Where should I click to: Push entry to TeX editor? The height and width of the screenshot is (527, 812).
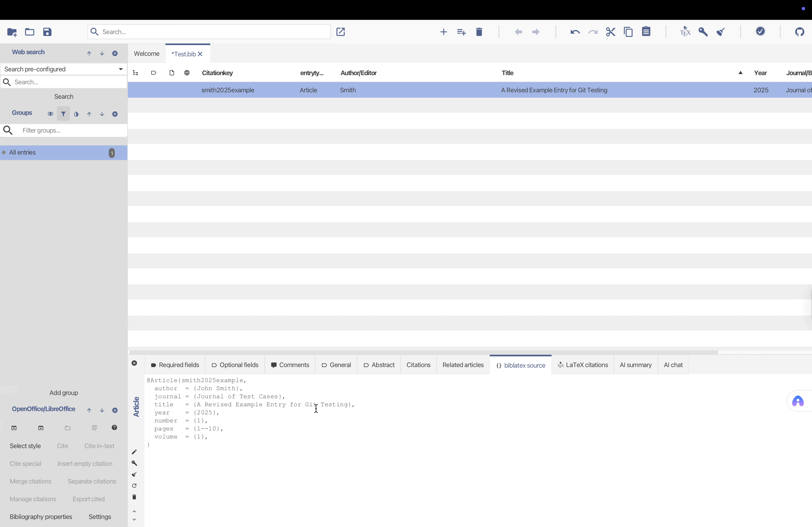pyautogui.click(x=685, y=32)
